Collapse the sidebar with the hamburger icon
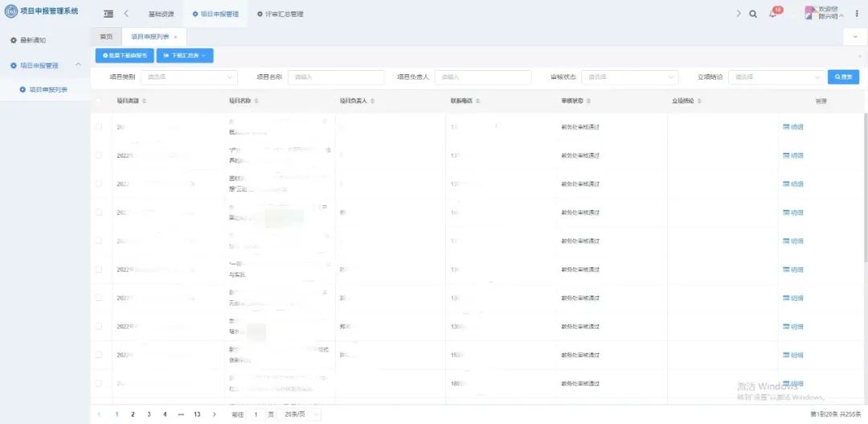Viewport: 868px width, 424px height. [x=108, y=14]
